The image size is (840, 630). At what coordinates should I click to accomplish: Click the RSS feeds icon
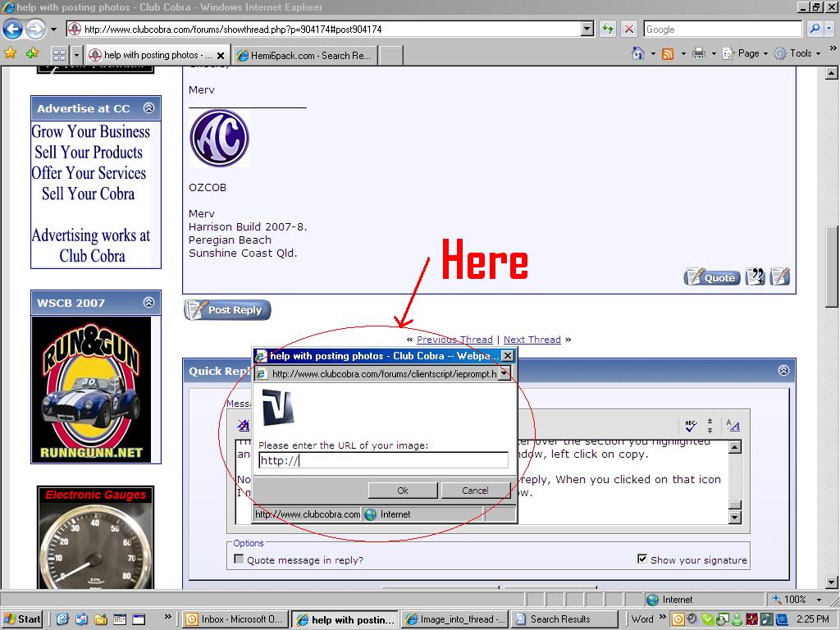click(x=666, y=52)
